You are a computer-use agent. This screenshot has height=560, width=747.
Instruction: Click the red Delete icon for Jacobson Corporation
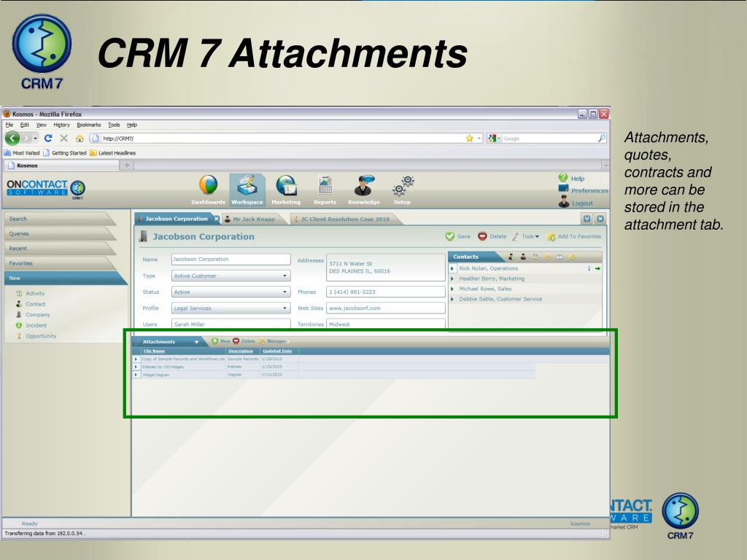click(482, 236)
